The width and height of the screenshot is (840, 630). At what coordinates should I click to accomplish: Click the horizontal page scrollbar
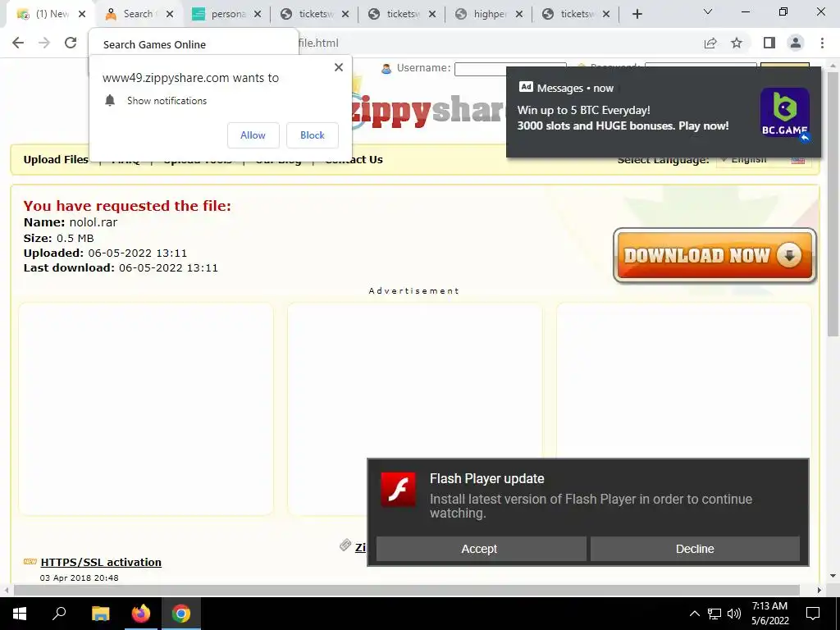pos(407,590)
